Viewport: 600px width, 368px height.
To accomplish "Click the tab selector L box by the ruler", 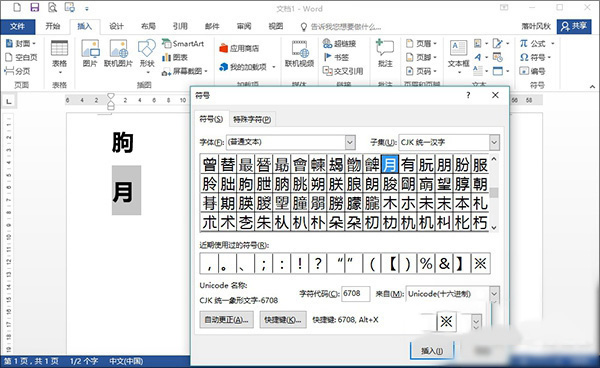I will (8, 101).
